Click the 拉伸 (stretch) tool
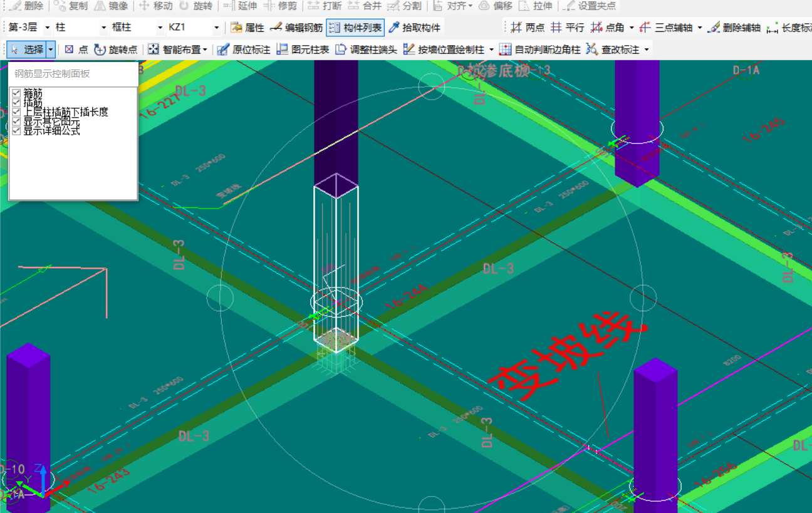812x513 pixels. [x=536, y=6]
